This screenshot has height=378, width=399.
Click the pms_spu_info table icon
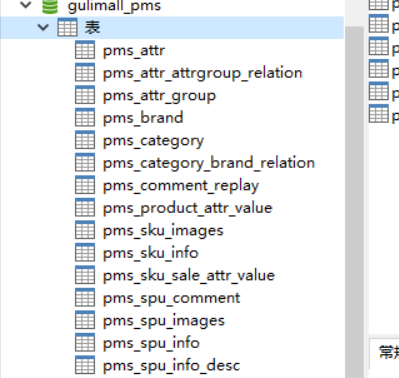[85, 342]
